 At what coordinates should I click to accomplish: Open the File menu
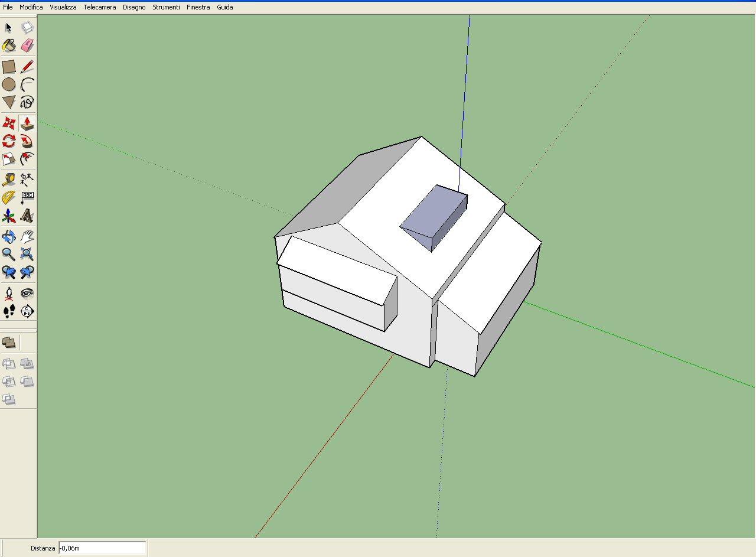coord(8,7)
